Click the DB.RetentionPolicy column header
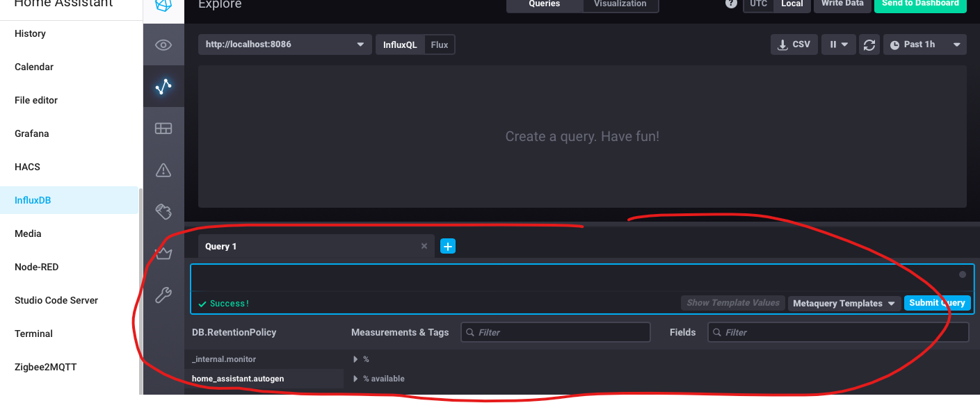980x403 pixels. coord(234,332)
